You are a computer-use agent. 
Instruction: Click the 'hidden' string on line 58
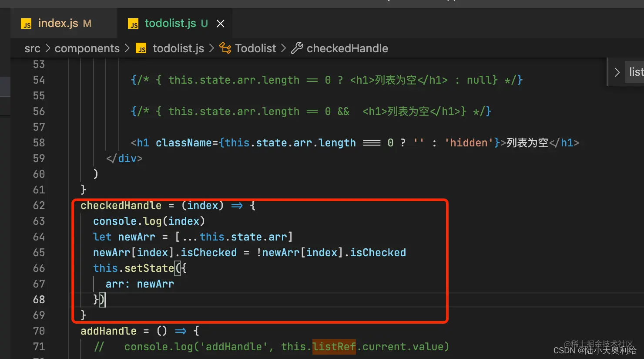point(469,142)
